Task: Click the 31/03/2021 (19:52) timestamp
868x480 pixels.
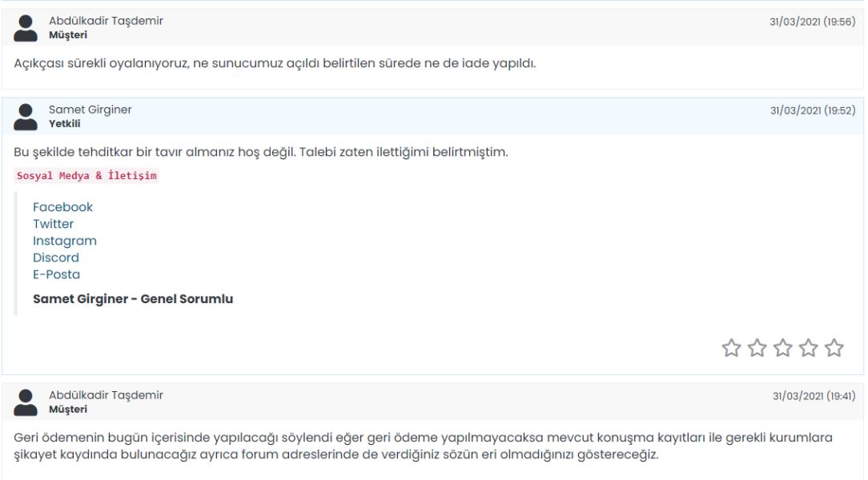Action: click(x=813, y=110)
